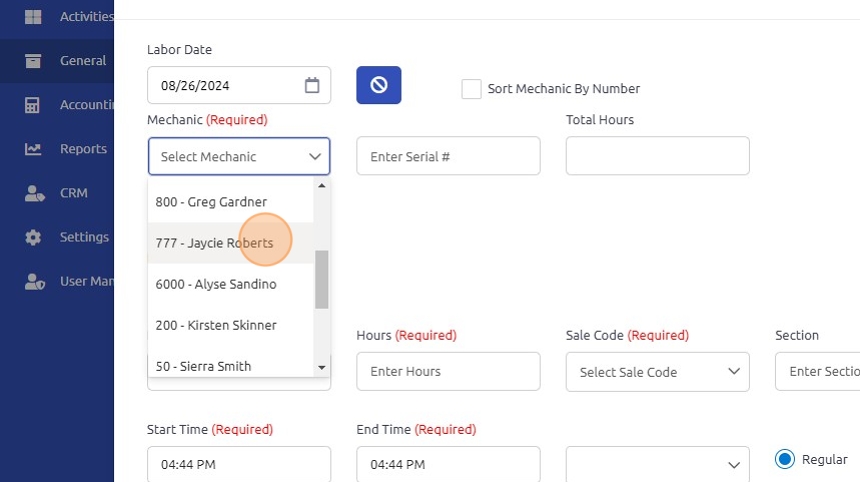Click the Accounting calculator icon

click(33, 105)
